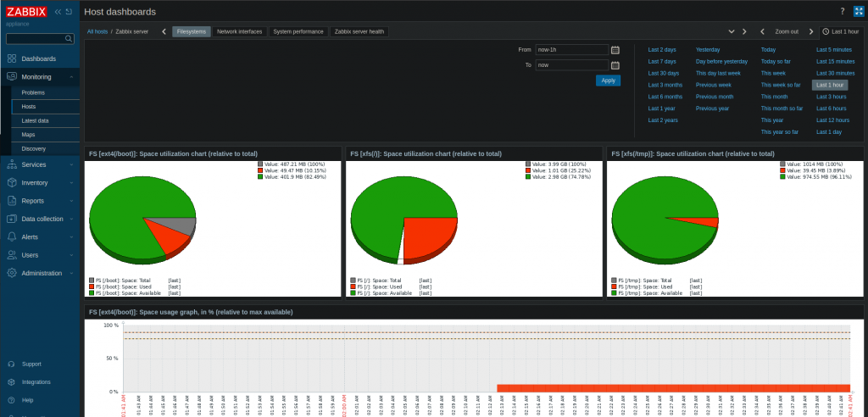Expand the Alerts menu chevron
Image resolution: width=868 pixels, height=417 pixels.
[71, 237]
